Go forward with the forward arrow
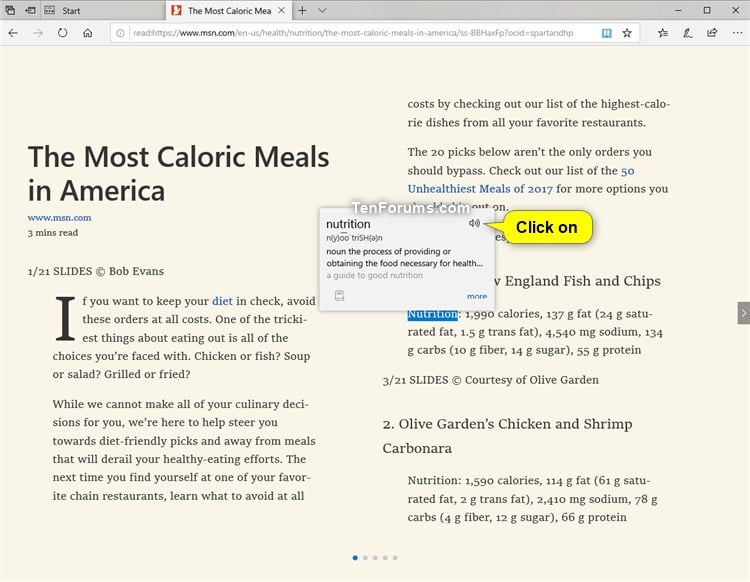 pyautogui.click(x=38, y=33)
